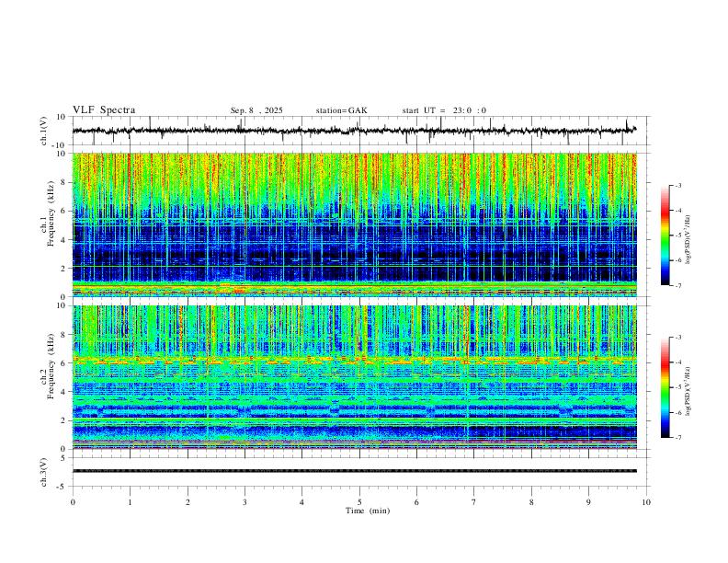Screen dimensions: 728x563
Task: Click the ch.2 color scale bar
Action: click(665, 387)
